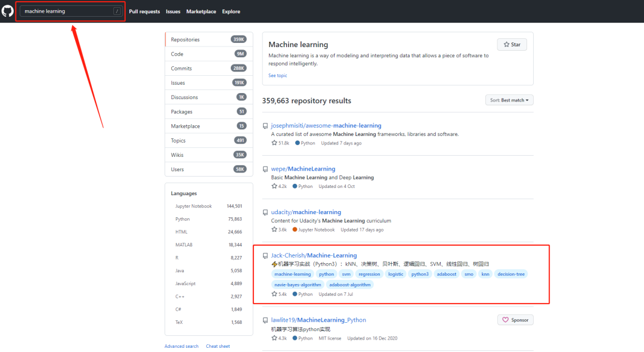Focus the machine learning search field
Image resolution: width=644 pixels, height=352 pixels.
pos(70,11)
